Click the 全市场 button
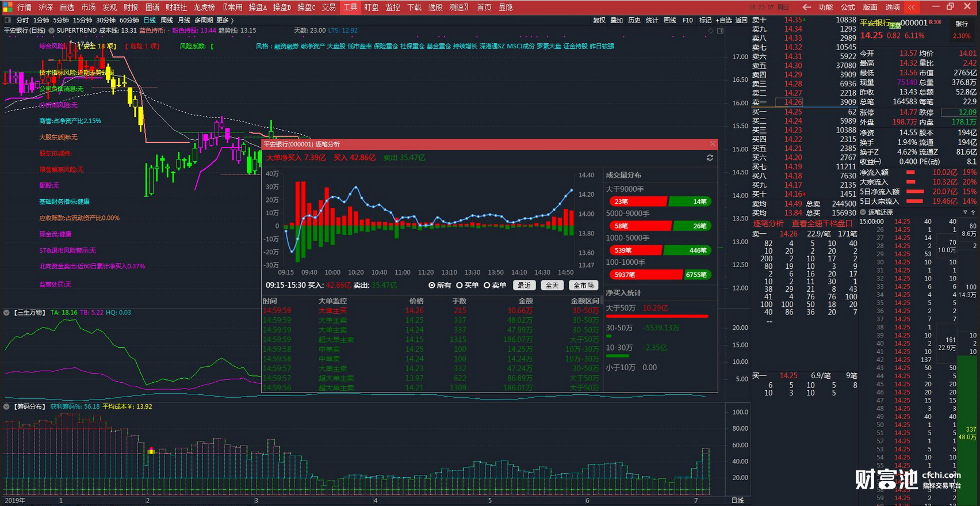980x506 pixels. [x=584, y=286]
